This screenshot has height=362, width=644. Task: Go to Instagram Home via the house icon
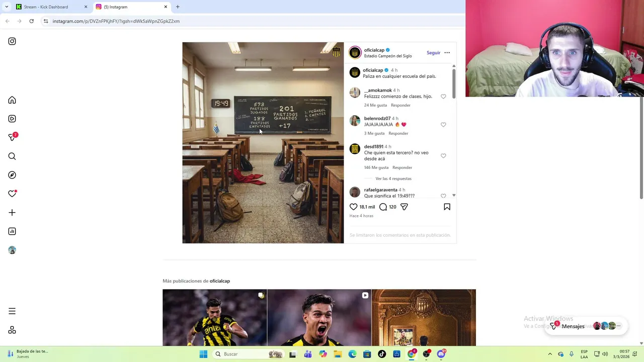(12, 100)
